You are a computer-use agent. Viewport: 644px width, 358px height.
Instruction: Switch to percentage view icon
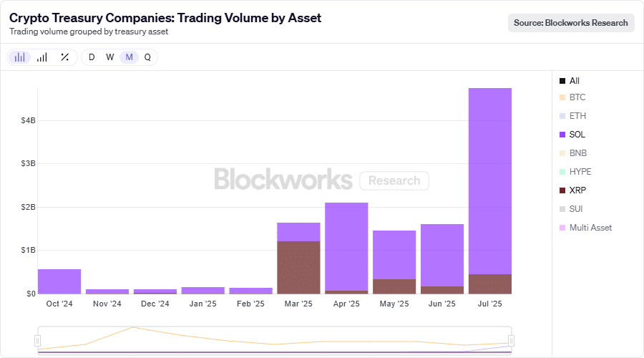point(64,57)
